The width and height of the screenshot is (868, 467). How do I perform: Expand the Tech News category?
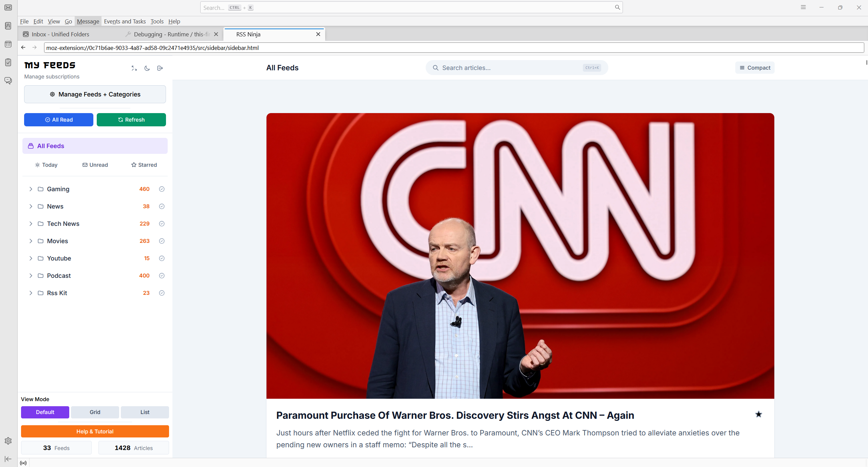[x=31, y=224]
